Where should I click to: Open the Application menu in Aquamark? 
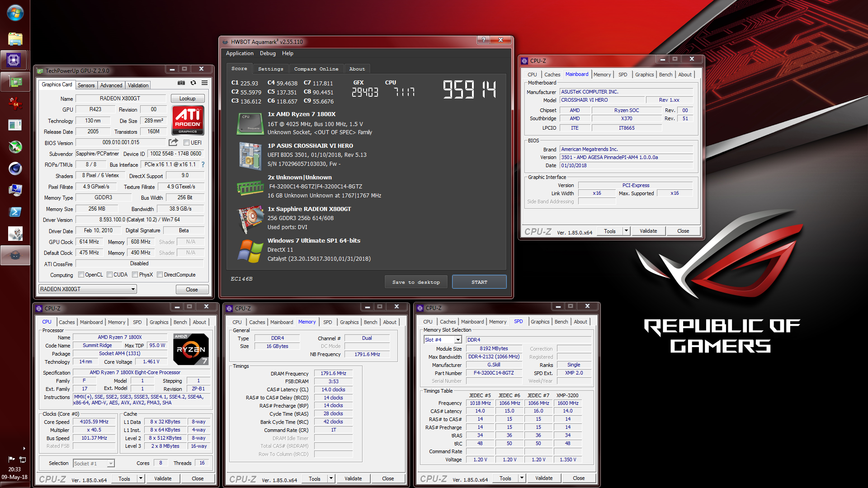240,53
